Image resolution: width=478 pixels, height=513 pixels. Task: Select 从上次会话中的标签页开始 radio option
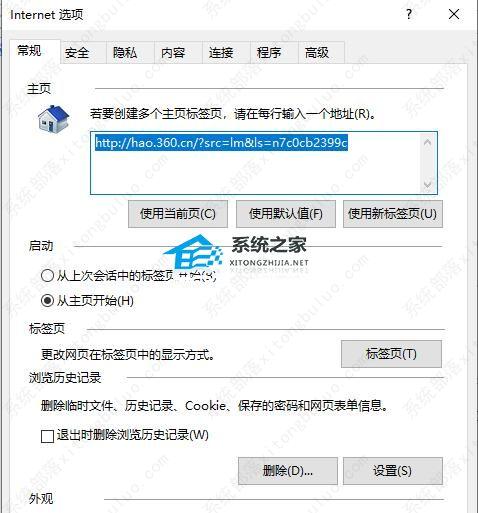coord(47,276)
